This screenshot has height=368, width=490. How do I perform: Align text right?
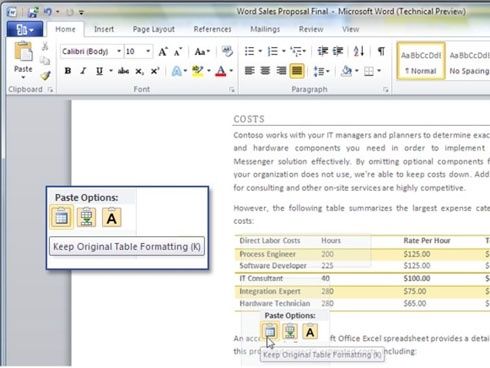[281, 71]
